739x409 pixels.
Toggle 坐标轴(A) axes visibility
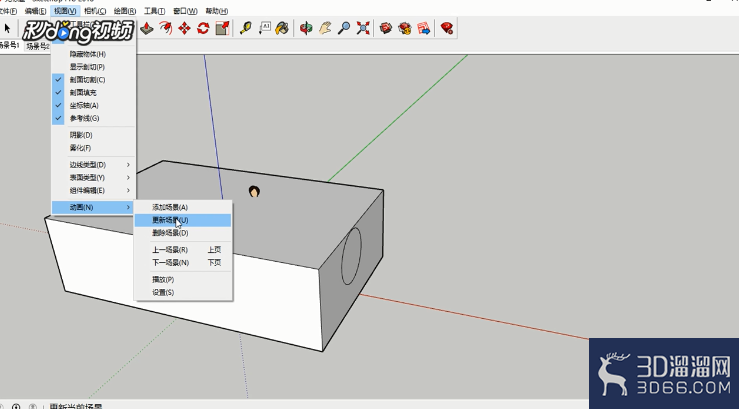point(93,105)
